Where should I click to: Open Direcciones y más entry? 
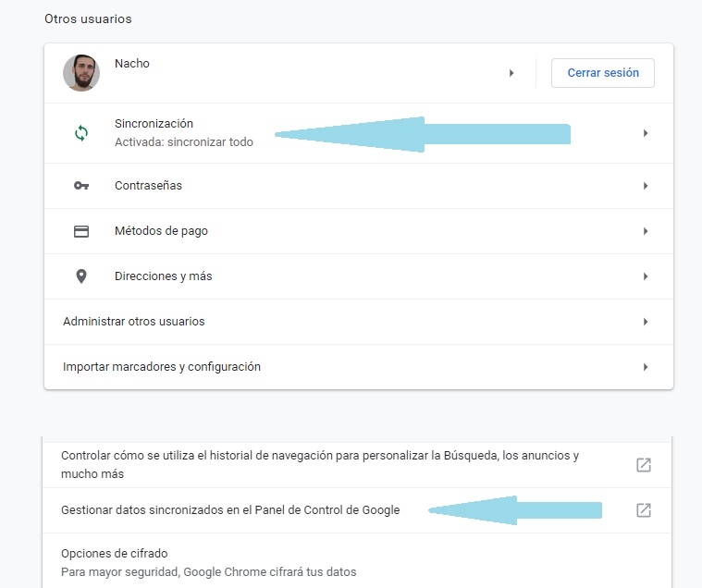359,276
